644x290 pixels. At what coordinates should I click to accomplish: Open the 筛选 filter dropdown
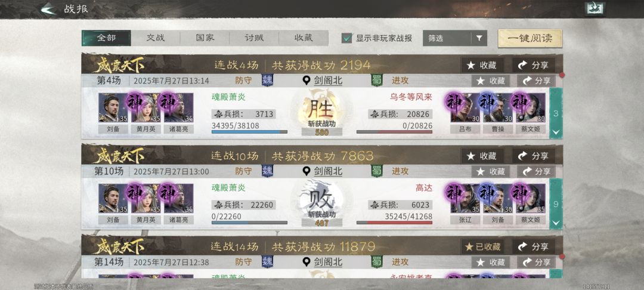(454, 38)
